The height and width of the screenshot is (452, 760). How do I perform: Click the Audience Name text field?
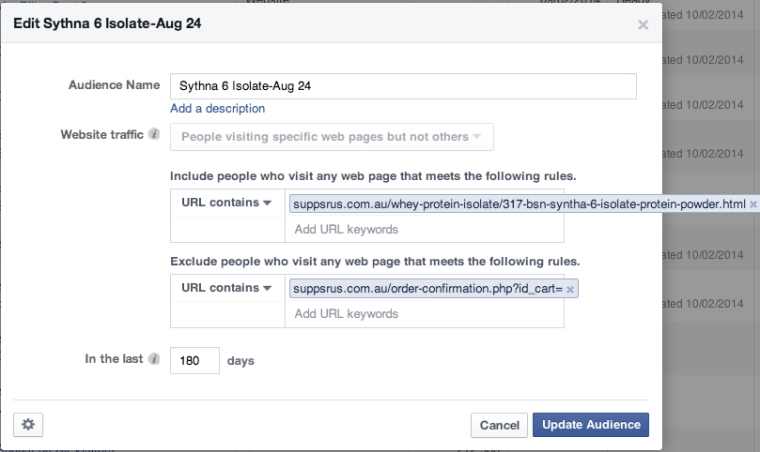(403, 86)
